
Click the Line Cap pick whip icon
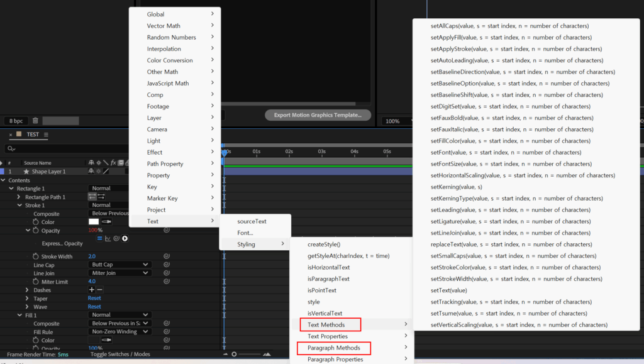(167, 265)
